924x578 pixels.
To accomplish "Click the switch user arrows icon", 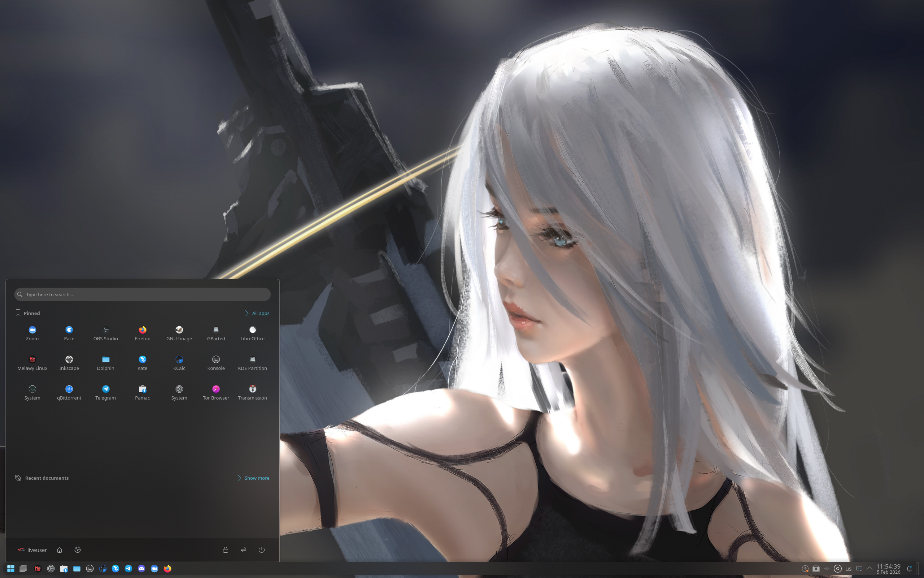I will click(x=244, y=550).
